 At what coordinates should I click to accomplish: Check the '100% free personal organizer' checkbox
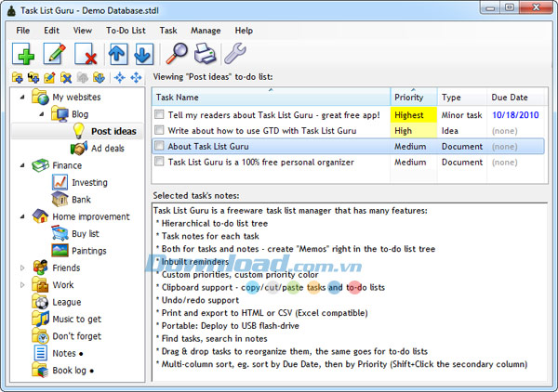[159, 162]
